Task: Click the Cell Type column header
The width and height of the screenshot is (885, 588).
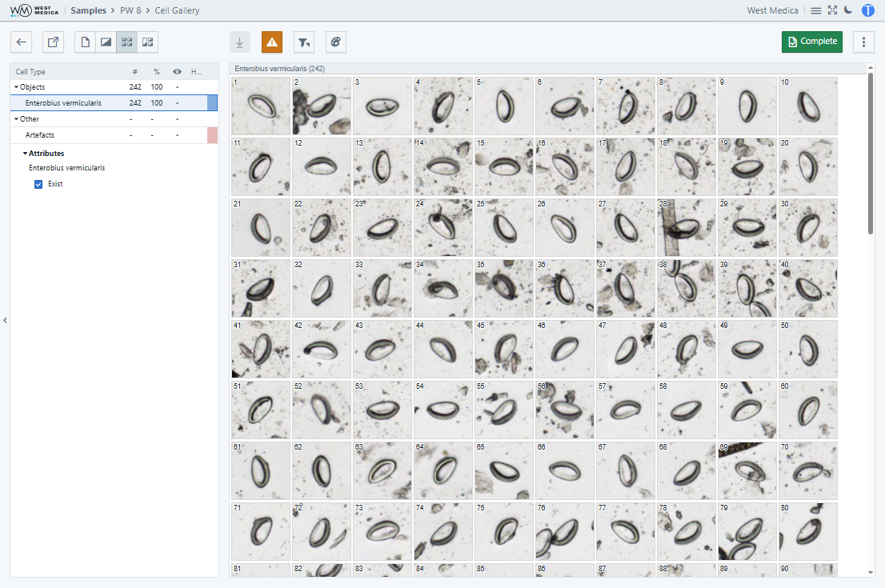Action: pos(30,72)
